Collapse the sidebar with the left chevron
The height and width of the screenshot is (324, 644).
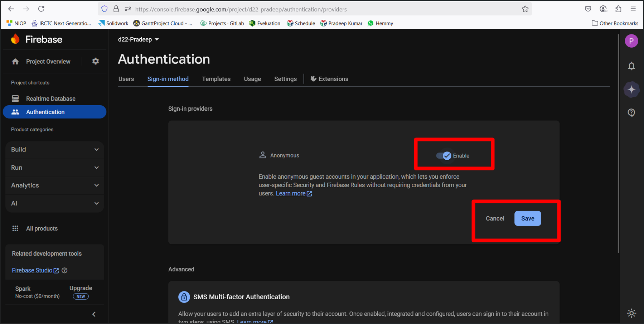[94, 314]
